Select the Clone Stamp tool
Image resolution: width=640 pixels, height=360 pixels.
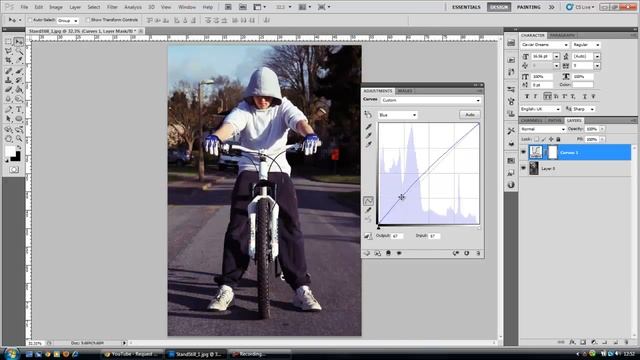(x=9, y=80)
